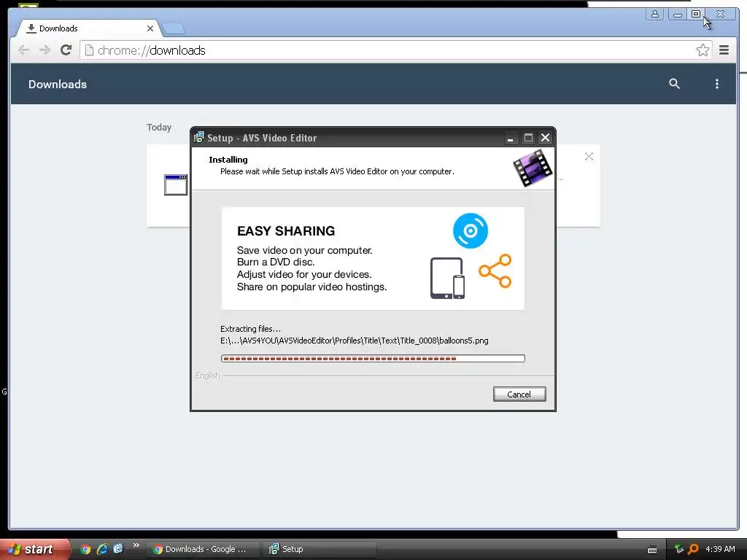Click the EASY SHARING heading

point(286,231)
